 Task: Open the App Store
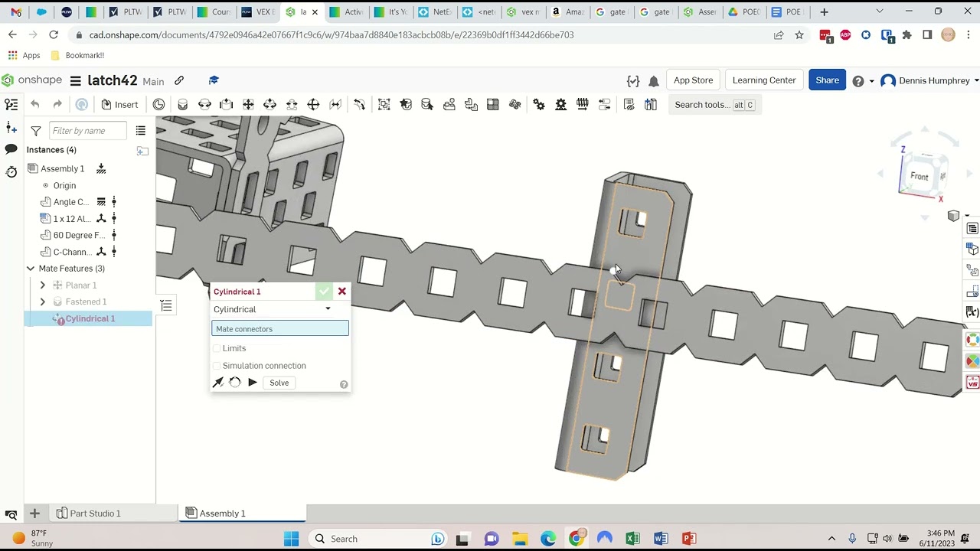tap(693, 80)
